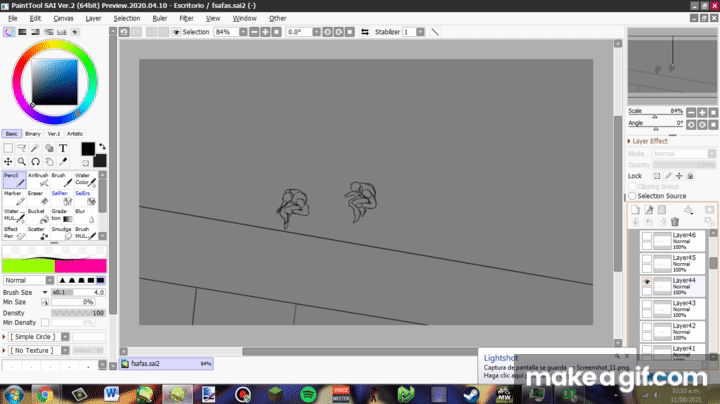Open Google Chrome from the taskbar
720x404 pixels.
coord(45,394)
